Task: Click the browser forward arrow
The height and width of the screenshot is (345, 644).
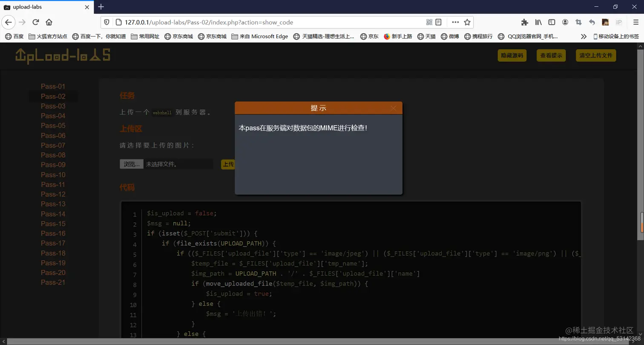Action: coord(22,22)
